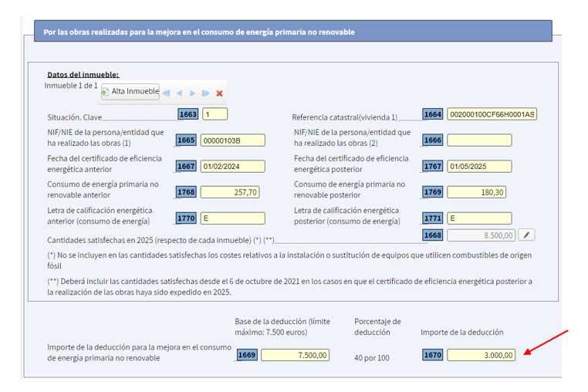
Task: Click the Situación Clave field 1663
Action: (x=215, y=114)
